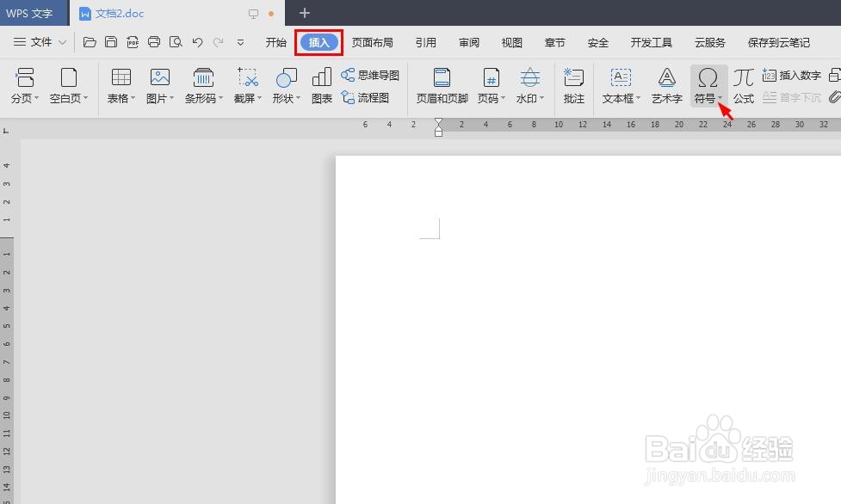Insert a barcode with 条形码
Screen dimensions: 841x504
pos(204,85)
